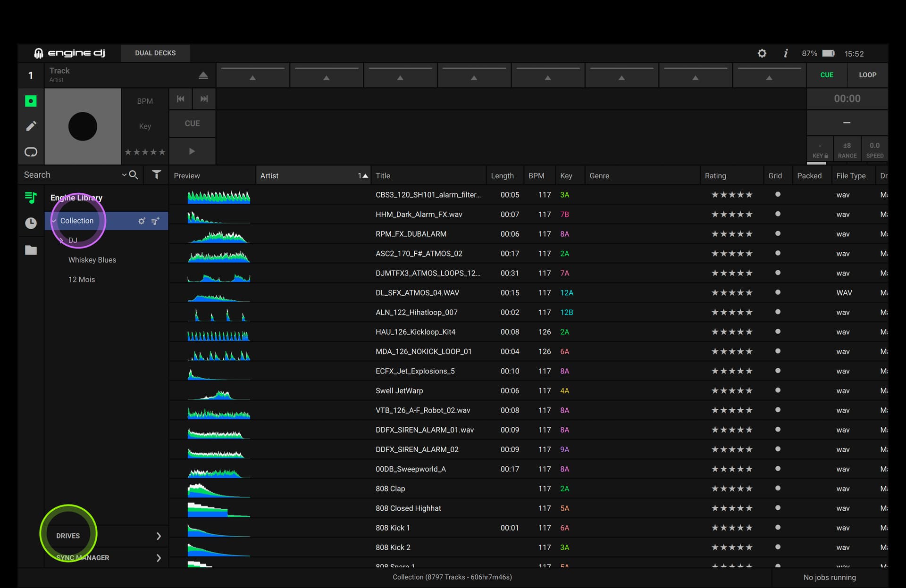Open the Whiskey Blues playlist
This screenshot has height=588, width=906.
coord(92,260)
